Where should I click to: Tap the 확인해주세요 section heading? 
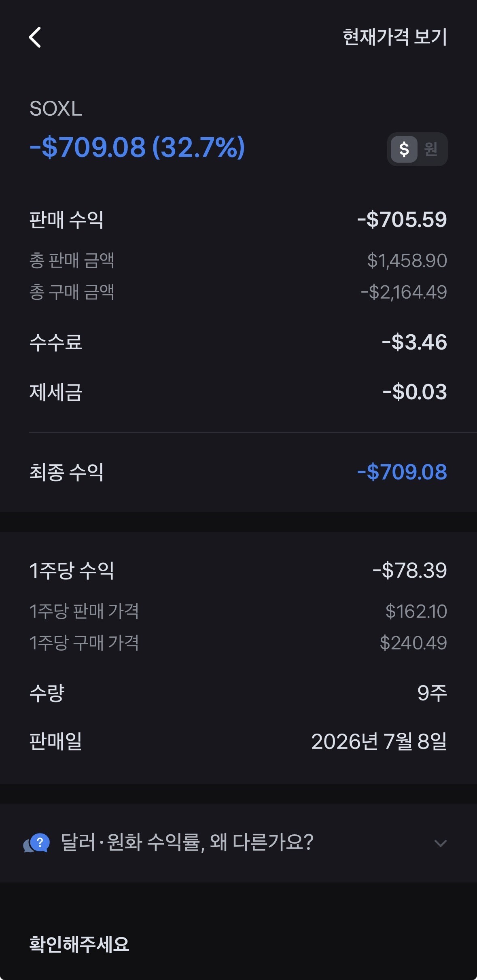click(79, 945)
